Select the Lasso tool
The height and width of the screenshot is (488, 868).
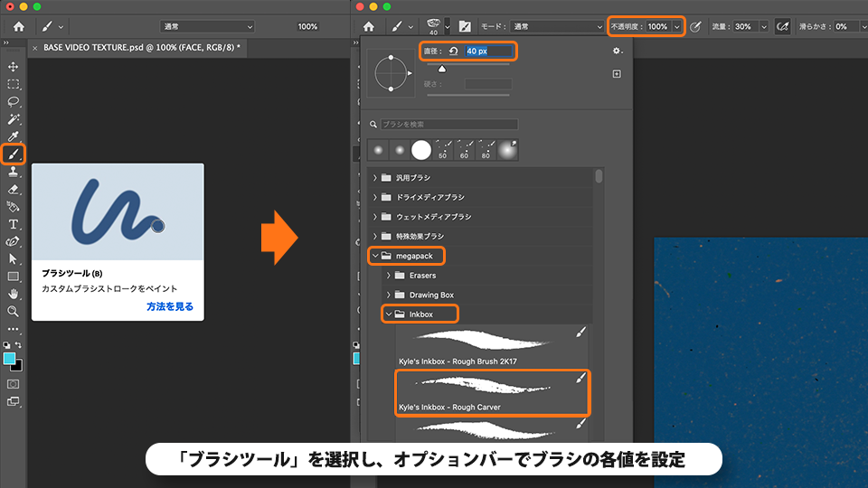tap(14, 102)
